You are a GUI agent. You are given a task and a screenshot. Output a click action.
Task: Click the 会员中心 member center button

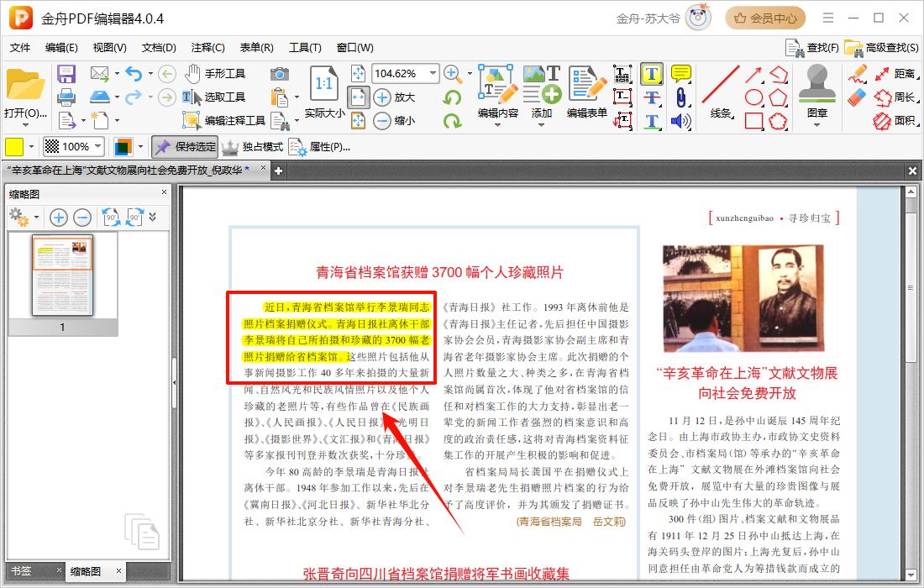764,18
